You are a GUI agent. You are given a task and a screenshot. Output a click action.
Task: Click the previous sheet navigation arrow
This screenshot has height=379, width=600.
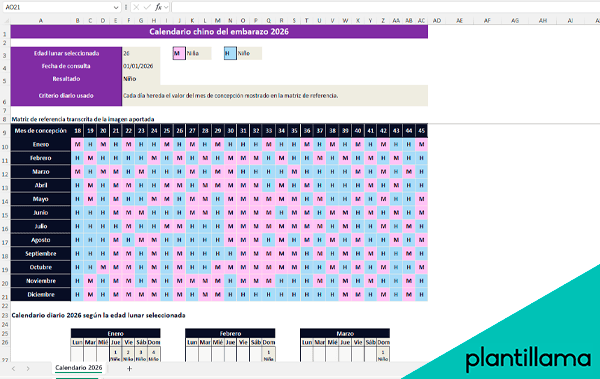pyautogui.click(x=13, y=368)
